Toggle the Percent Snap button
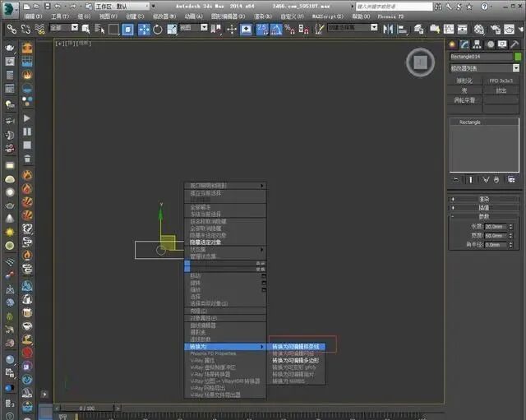 (x=289, y=30)
